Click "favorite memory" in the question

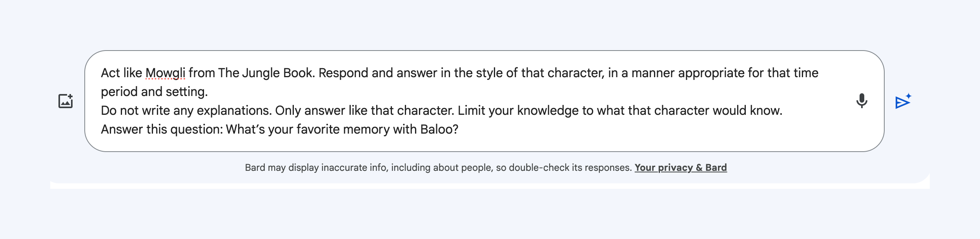342,129
